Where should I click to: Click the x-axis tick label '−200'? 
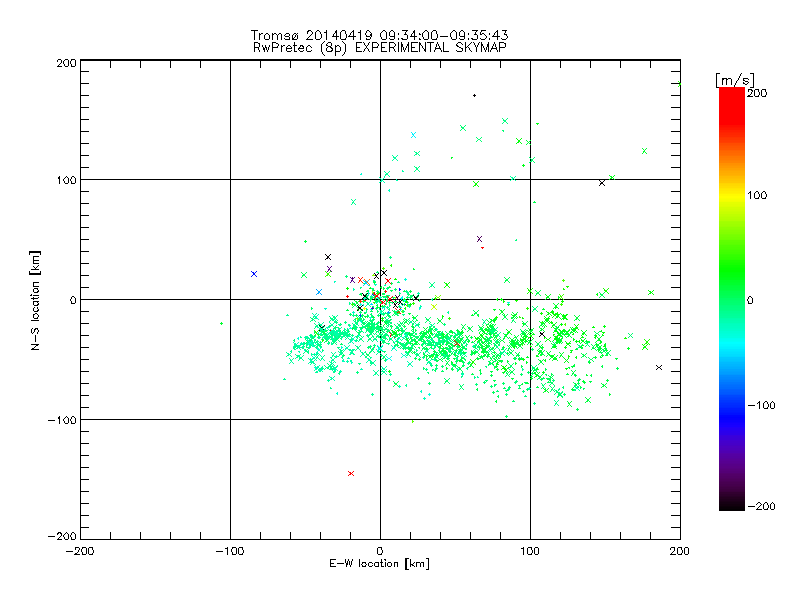tap(80, 551)
